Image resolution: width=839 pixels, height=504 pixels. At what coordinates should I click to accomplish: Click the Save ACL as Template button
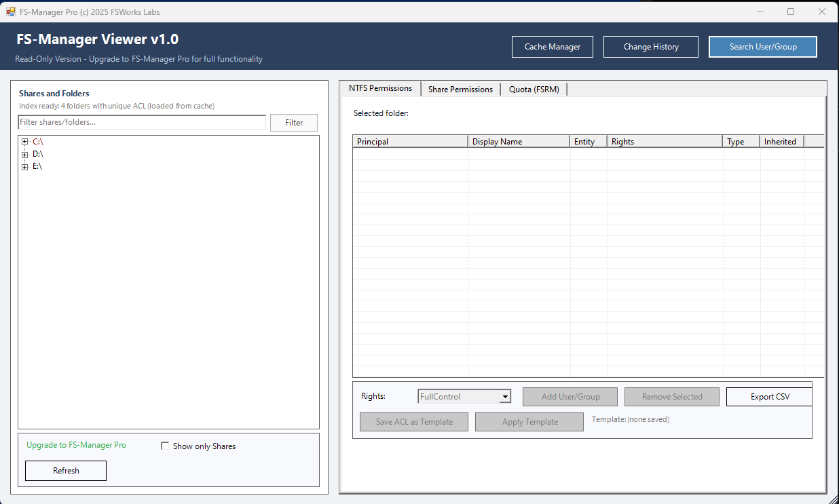coord(413,421)
